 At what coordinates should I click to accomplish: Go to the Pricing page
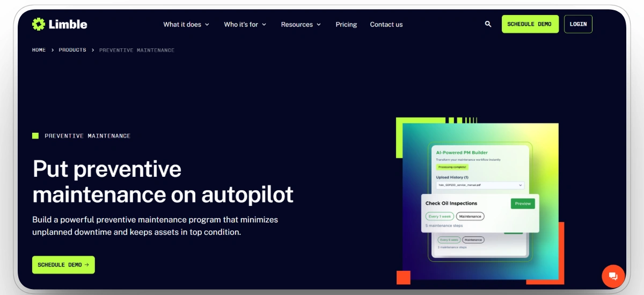click(346, 24)
